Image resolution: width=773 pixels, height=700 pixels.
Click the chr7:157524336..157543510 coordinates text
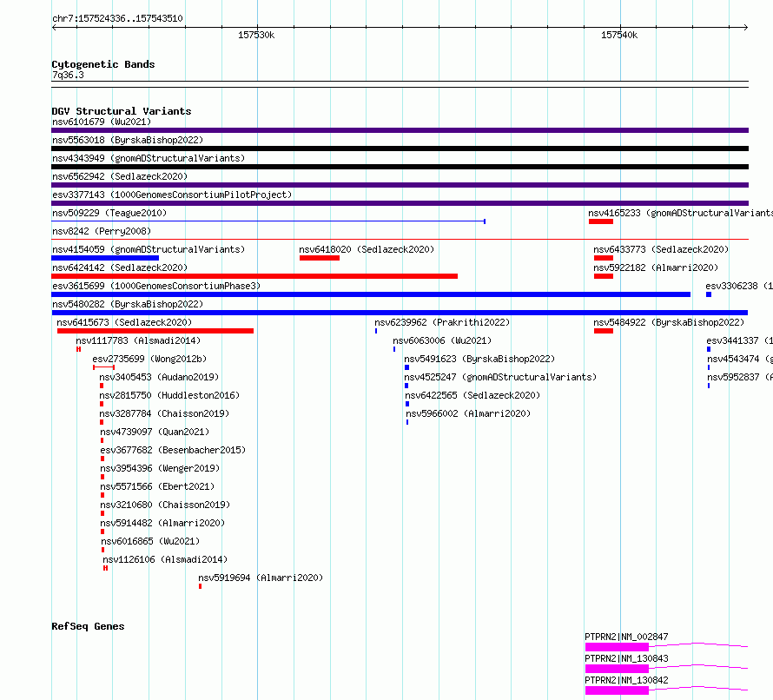pyautogui.click(x=117, y=19)
